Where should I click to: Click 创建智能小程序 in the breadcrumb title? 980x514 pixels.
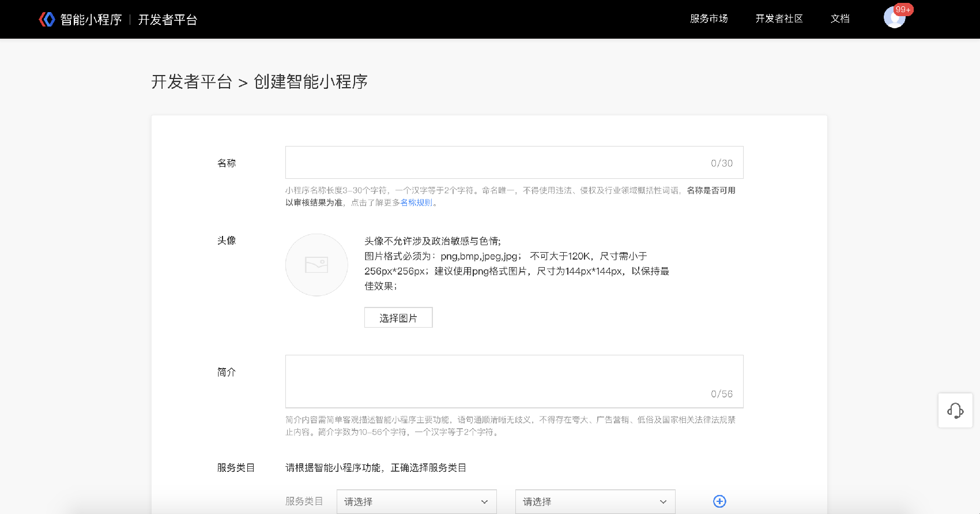[311, 82]
